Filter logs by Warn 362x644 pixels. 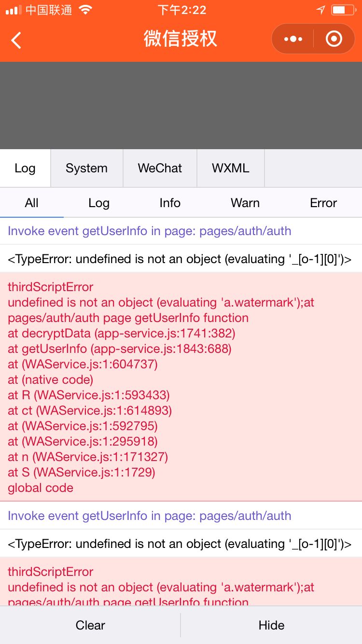tap(245, 203)
